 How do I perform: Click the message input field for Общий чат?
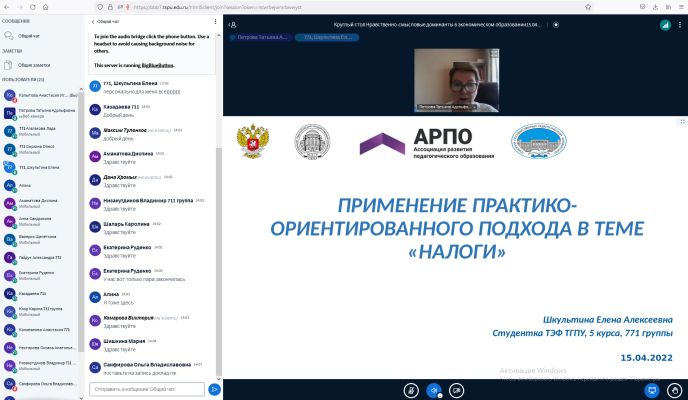[147, 389]
